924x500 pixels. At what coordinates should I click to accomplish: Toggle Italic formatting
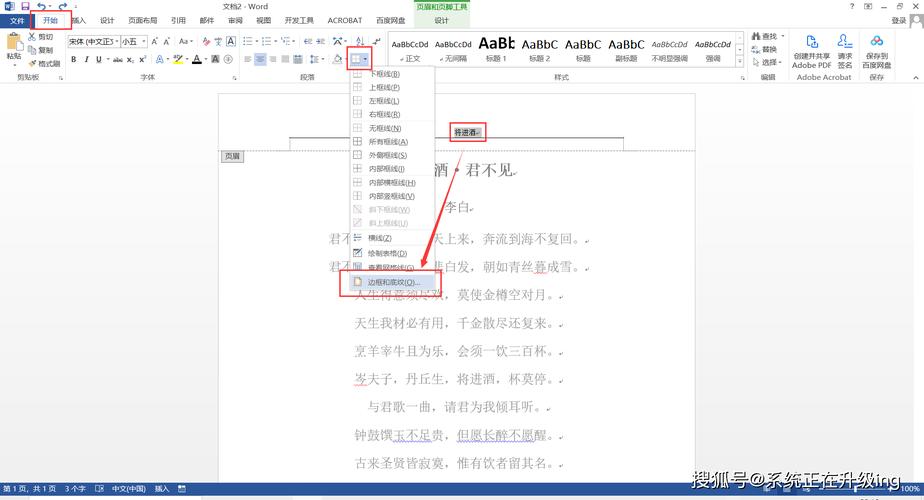[86, 59]
